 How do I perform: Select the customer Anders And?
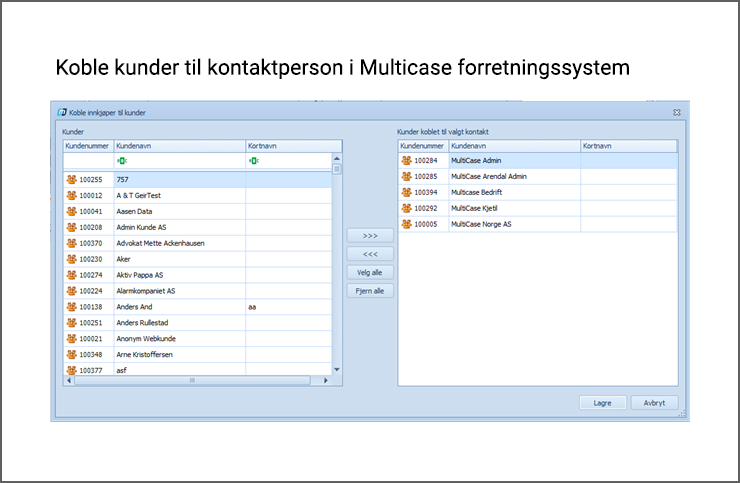[198, 306]
